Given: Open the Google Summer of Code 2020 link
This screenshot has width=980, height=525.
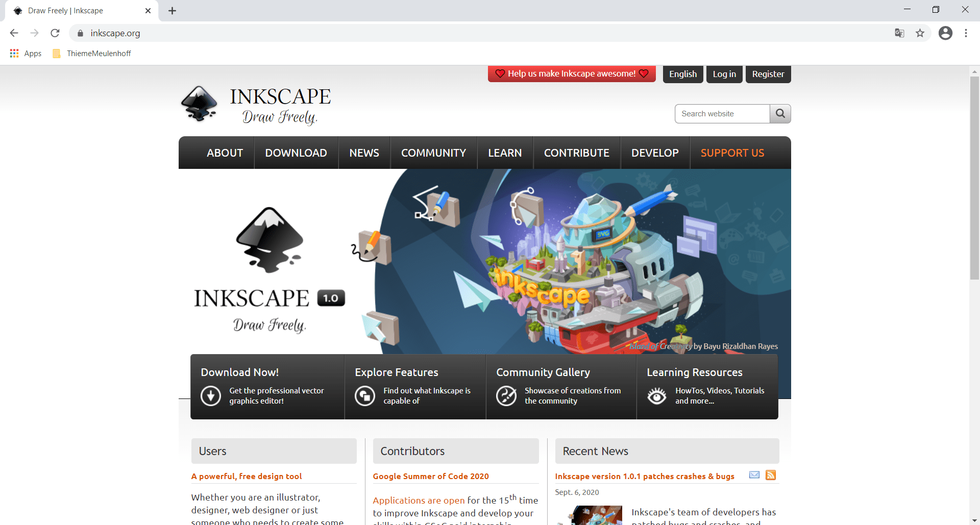Looking at the screenshot, I should click(x=431, y=477).
